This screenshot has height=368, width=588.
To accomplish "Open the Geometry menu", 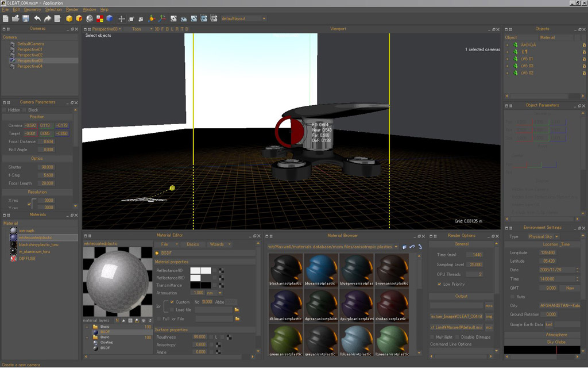I will [x=32, y=10].
